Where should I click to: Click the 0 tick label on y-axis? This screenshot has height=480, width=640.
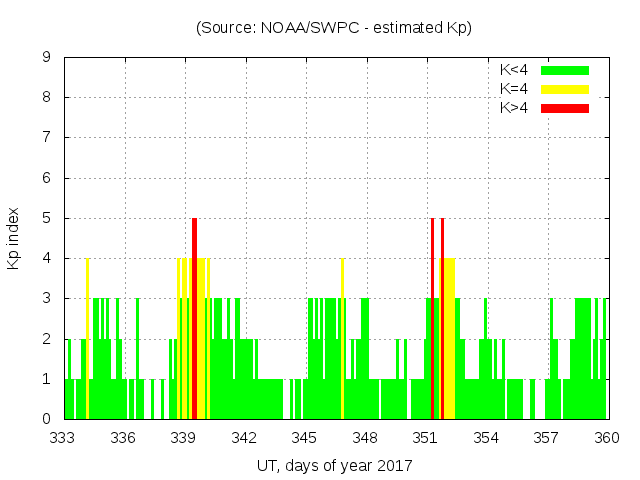coord(46,419)
